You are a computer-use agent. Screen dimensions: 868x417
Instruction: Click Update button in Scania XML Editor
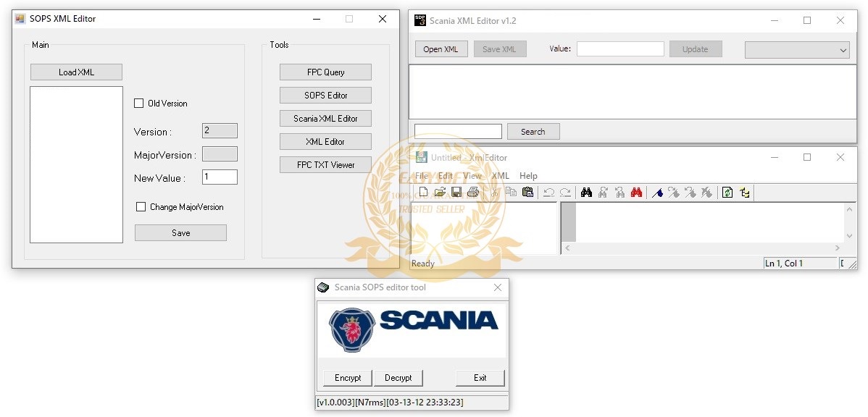[x=696, y=49]
